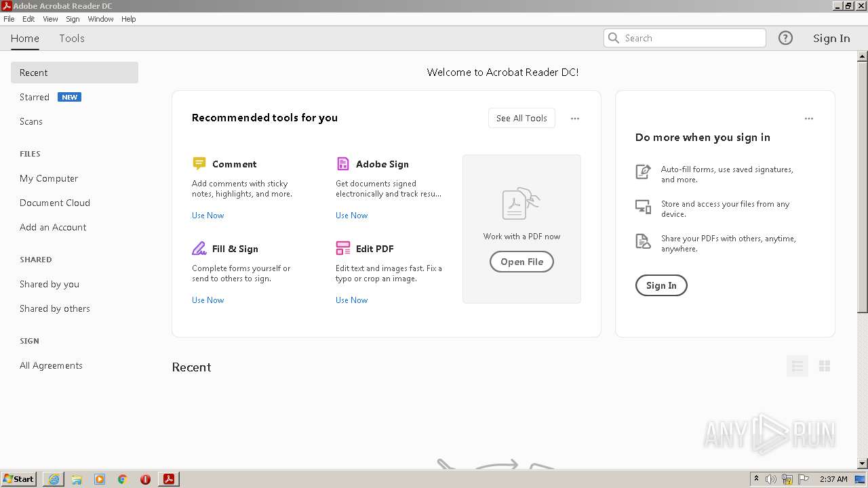Switch to the Tools tab
This screenshot has width=868, height=488.
tap(72, 39)
